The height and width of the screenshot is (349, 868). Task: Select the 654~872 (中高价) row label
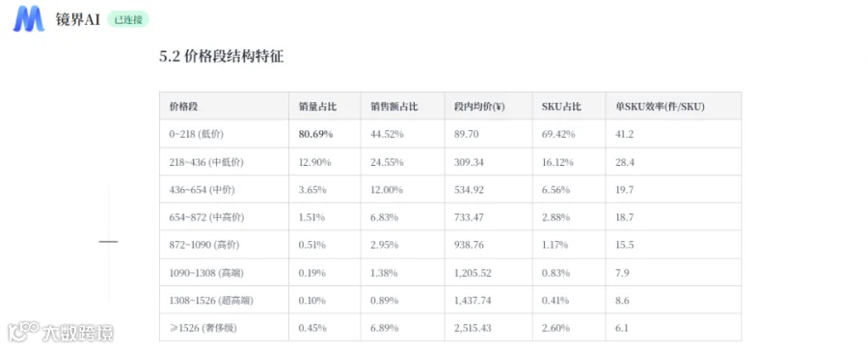pyautogui.click(x=206, y=217)
